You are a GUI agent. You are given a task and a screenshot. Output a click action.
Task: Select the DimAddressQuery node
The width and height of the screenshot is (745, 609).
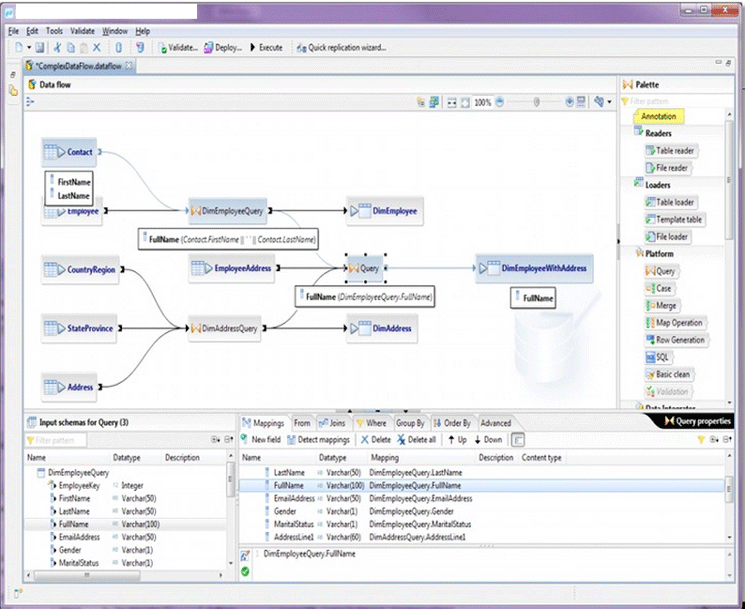(x=225, y=328)
